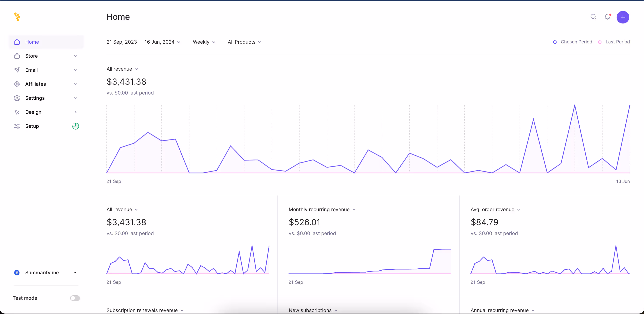The image size is (644, 314).
Task: Click the yellow logo icon
Action: (x=17, y=17)
